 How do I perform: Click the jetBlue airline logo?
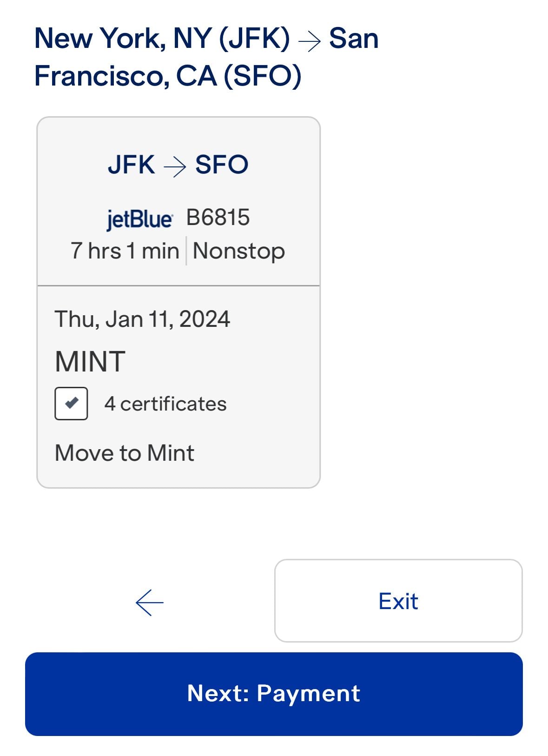[x=139, y=219]
